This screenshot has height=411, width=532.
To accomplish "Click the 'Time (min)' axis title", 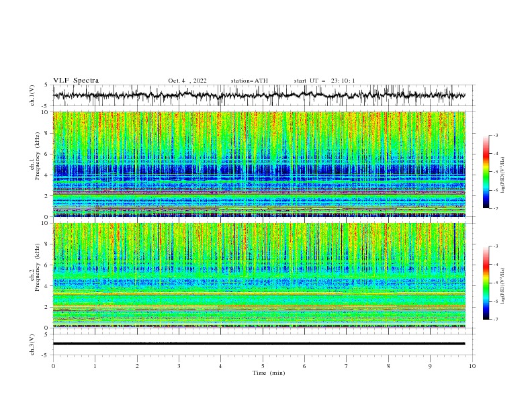I will [269, 373].
